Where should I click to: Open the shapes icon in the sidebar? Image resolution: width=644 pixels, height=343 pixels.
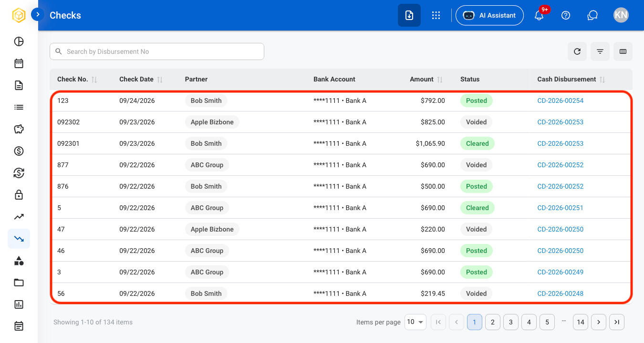[x=19, y=261]
